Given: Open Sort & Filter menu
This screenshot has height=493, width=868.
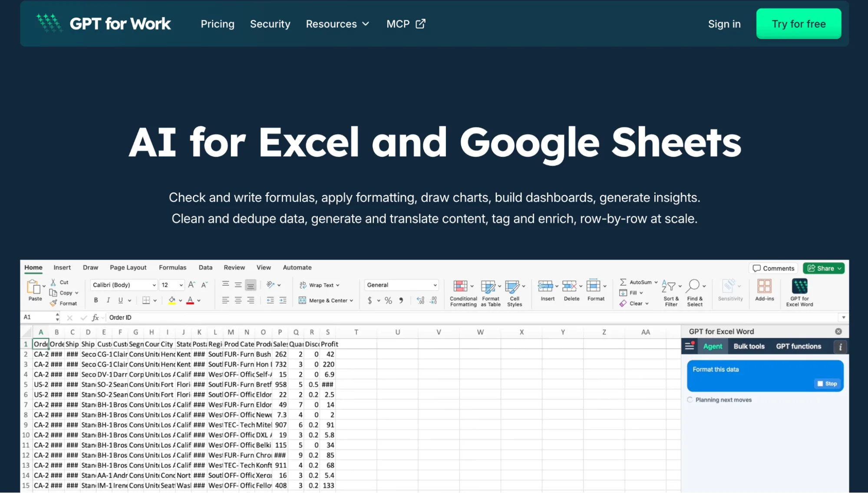Looking at the screenshot, I should [671, 293].
